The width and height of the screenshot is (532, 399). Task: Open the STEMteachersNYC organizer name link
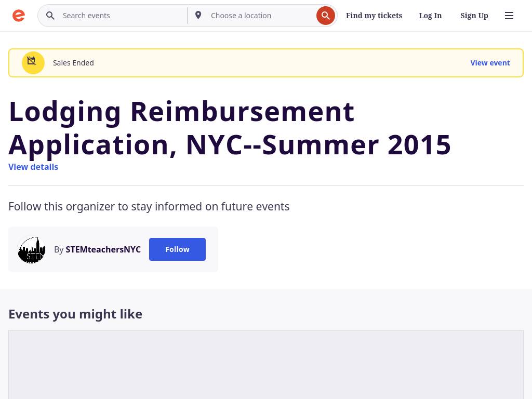tap(103, 249)
